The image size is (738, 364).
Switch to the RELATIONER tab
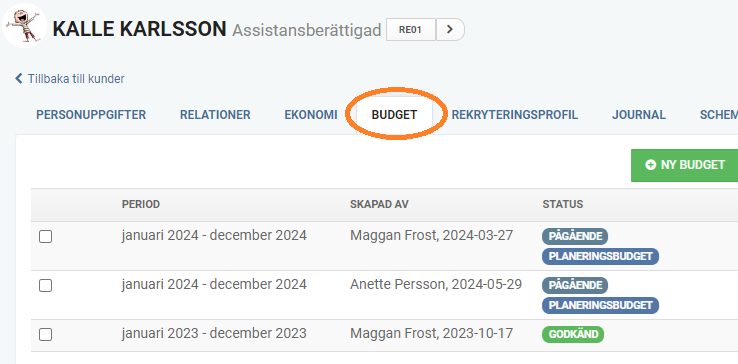pyautogui.click(x=215, y=115)
